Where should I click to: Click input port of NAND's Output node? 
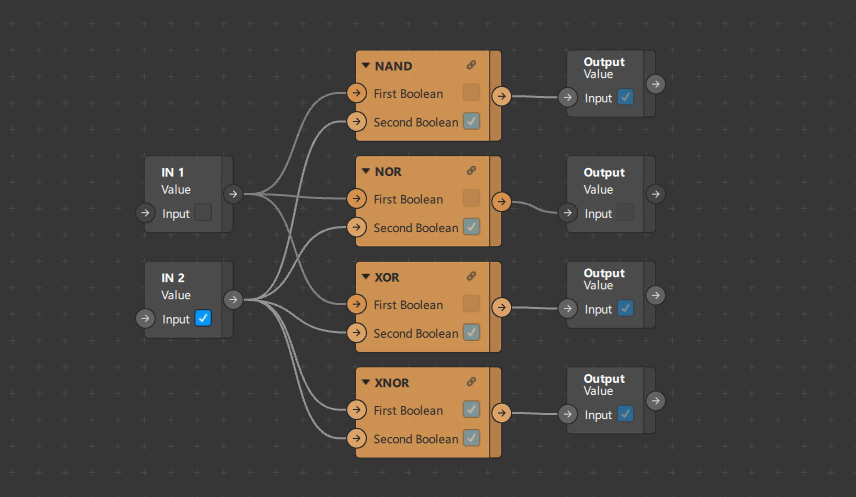click(x=568, y=97)
